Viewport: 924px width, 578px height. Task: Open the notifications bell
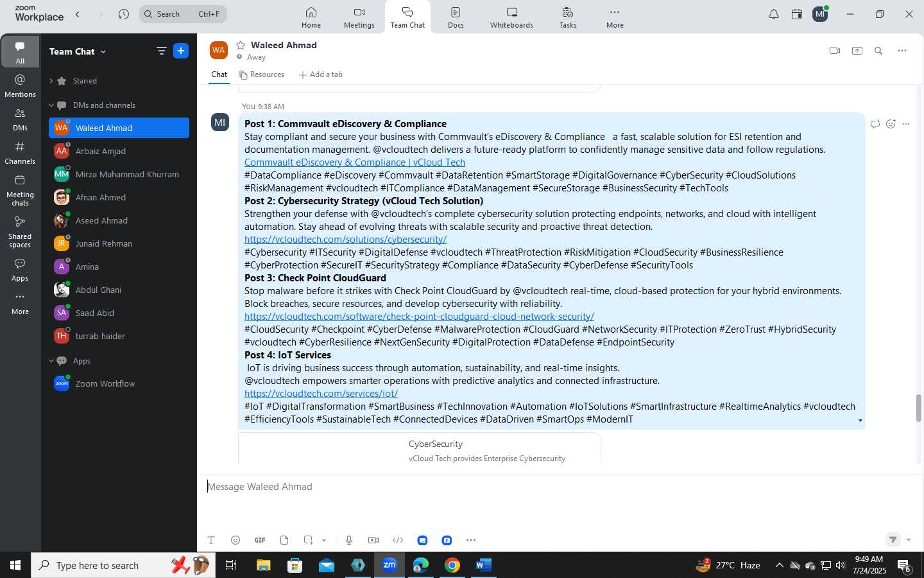[774, 14]
